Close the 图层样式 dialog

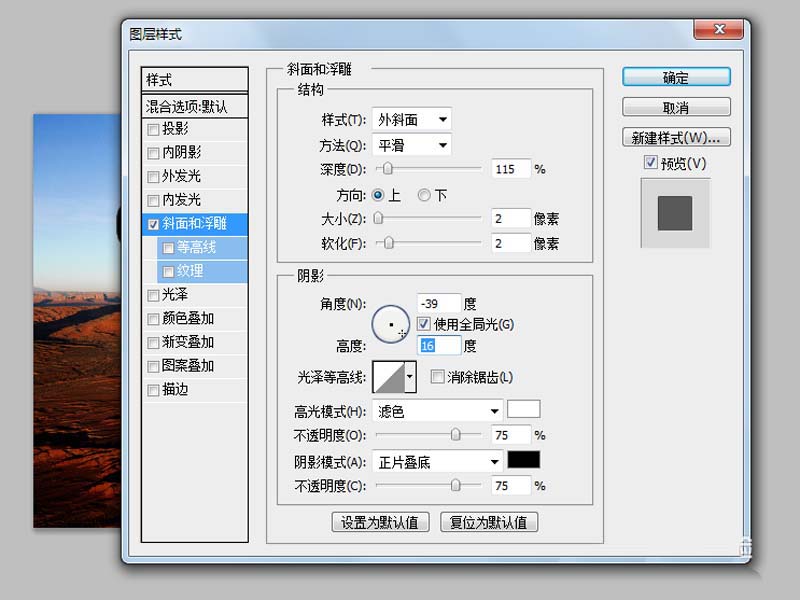[x=718, y=29]
